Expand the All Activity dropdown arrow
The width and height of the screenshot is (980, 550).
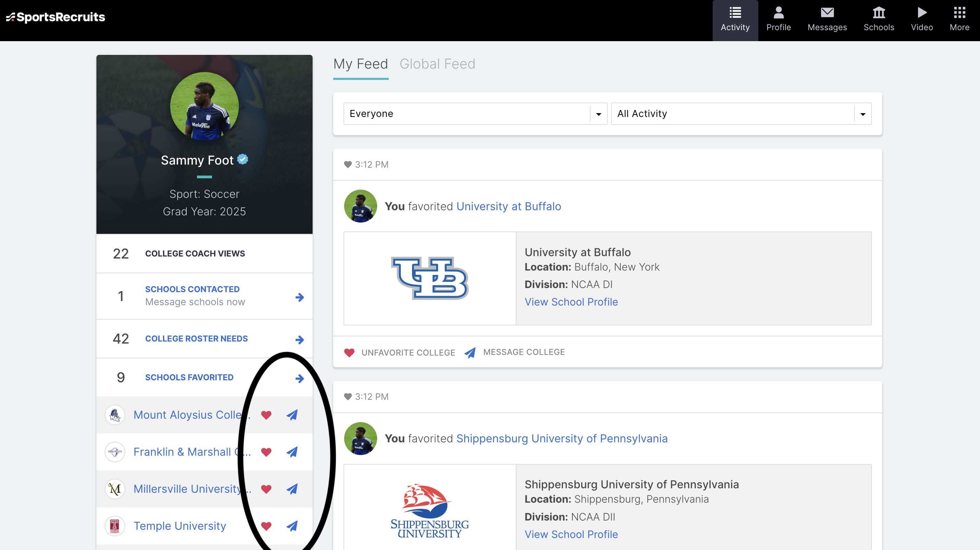pos(862,114)
